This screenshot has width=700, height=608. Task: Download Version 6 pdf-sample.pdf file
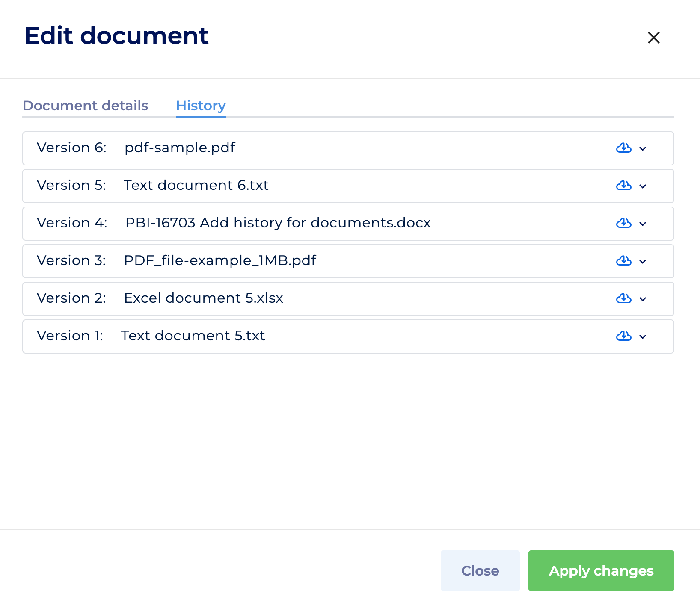[x=623, y=148]
